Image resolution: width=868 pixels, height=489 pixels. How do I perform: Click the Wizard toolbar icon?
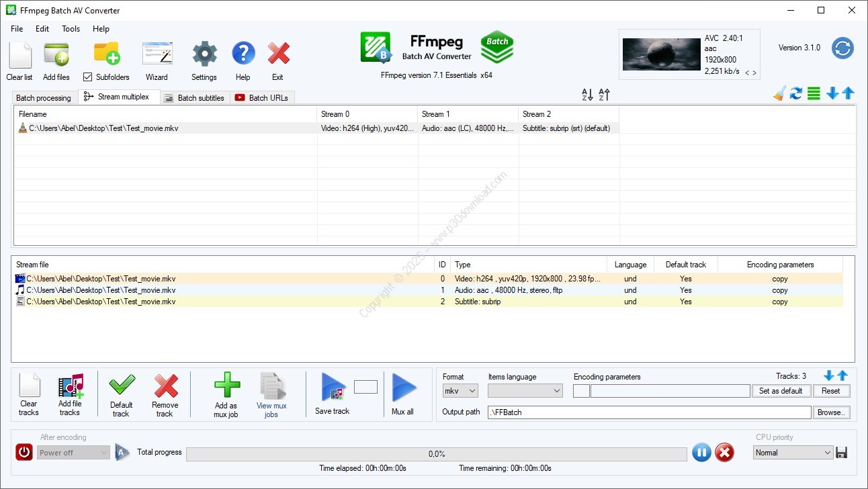pyautogui.click(x=157, y=54)
